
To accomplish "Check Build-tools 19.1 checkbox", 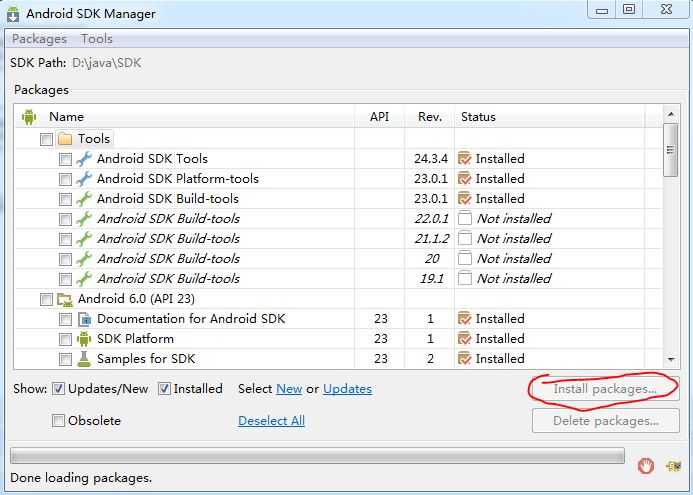I will point(65,279).
